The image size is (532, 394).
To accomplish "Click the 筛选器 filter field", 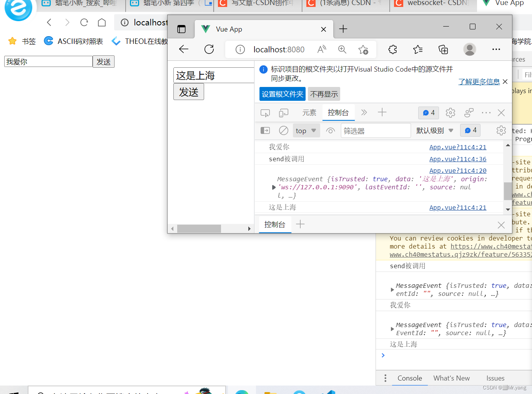I will pos(376,131).
